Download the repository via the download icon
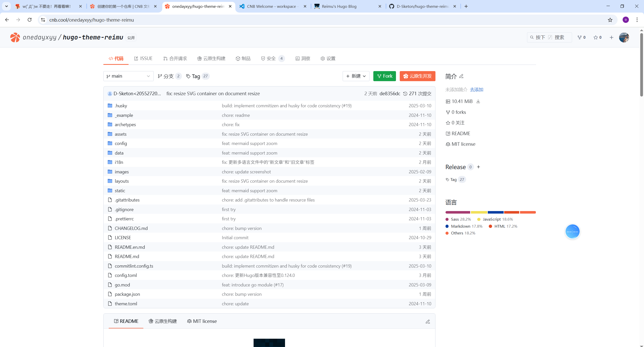The image size is (644, 347). (x=478, y=101)
